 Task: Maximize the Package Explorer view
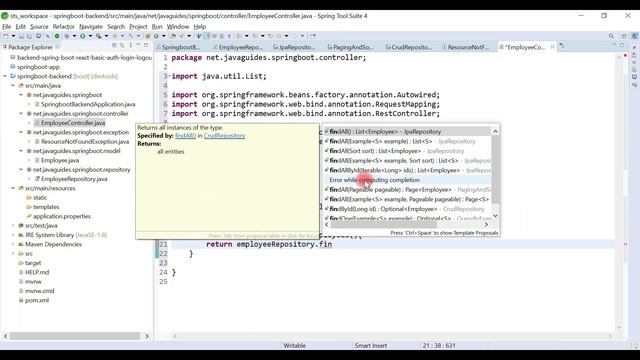(x=146, y=45)
